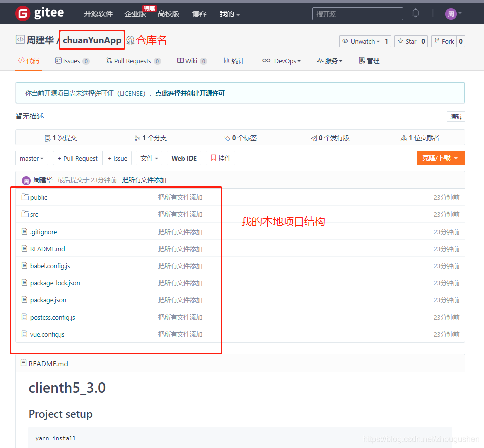Click the plus create-new icon
This screenshot has width=484, height=448.
coord(433,13)
